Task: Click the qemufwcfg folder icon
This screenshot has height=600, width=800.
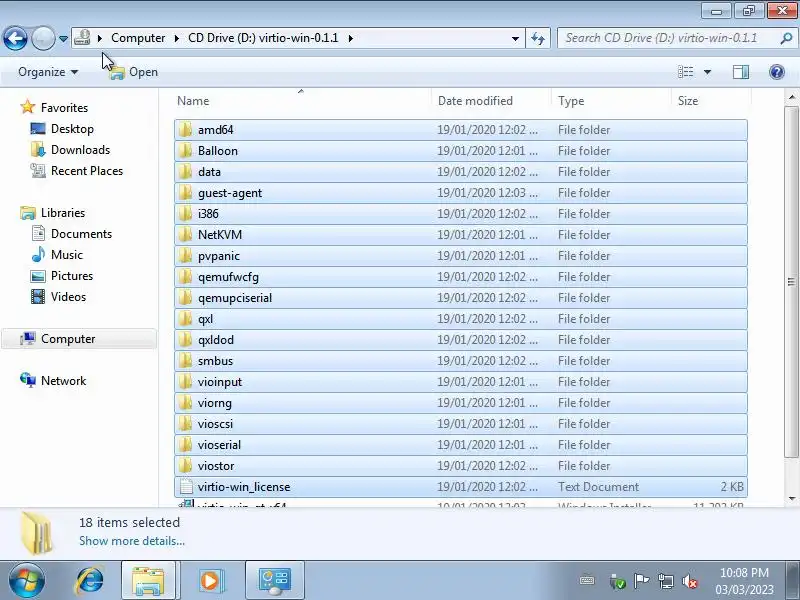Action: pyautogui.click(x=186, y=277)
